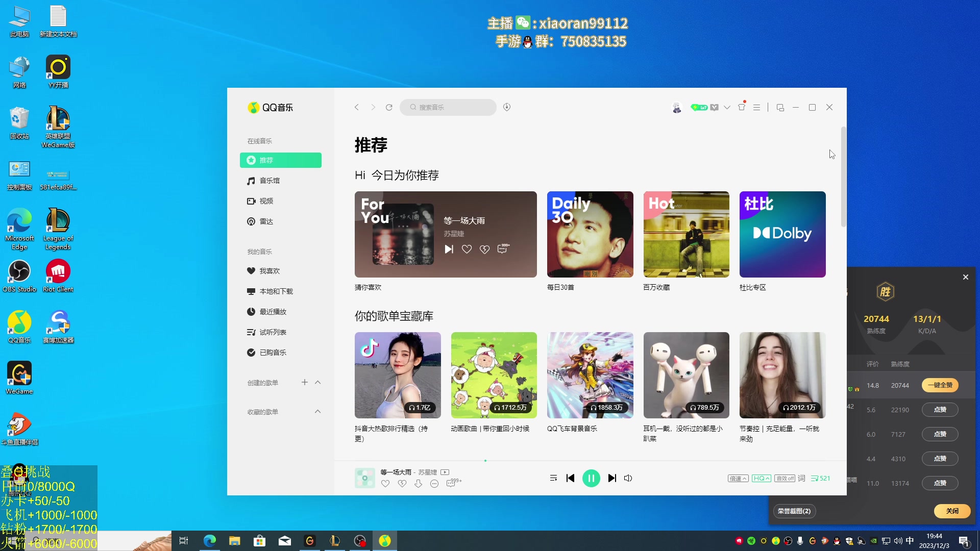Open the MV icon next to 苏星婕
This screenshot has height=551, width=980.
tap(445, 472)
